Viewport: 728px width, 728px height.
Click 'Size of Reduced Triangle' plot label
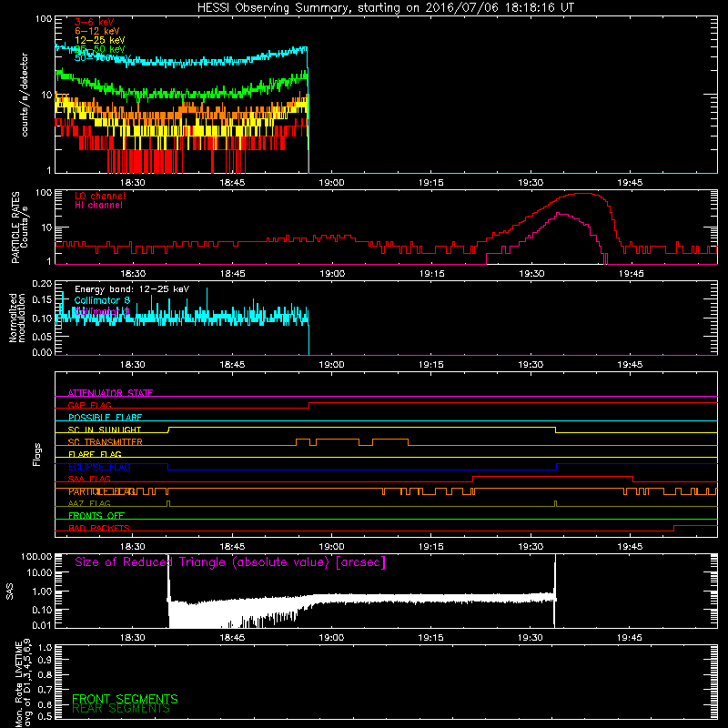point(230,562)
